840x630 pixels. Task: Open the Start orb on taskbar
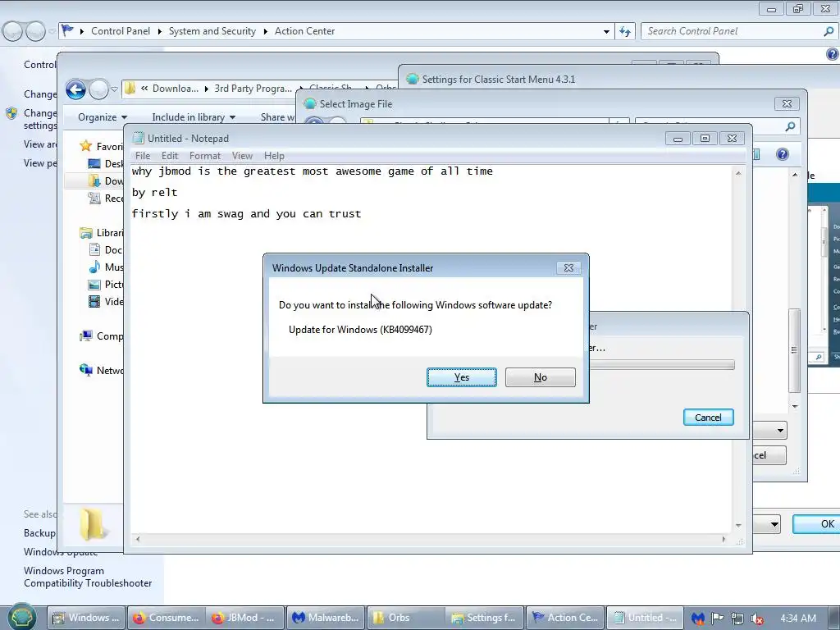22,617
